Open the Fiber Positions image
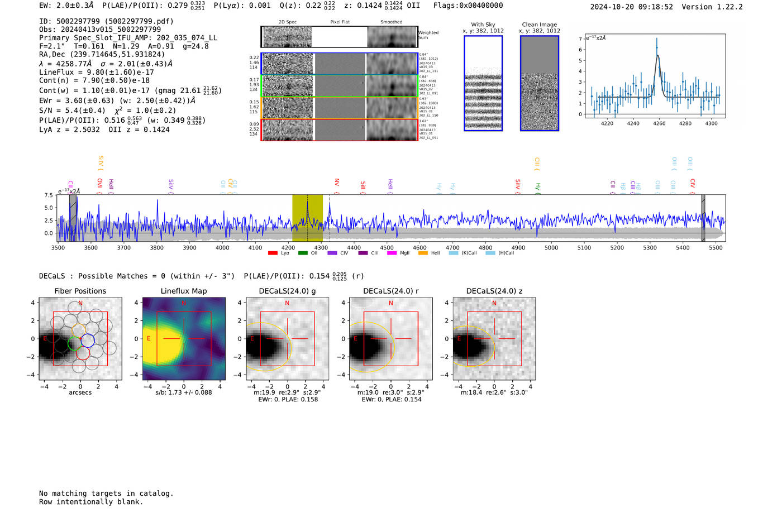Viewport: 782px width, 532px height. tap(80, 338)
